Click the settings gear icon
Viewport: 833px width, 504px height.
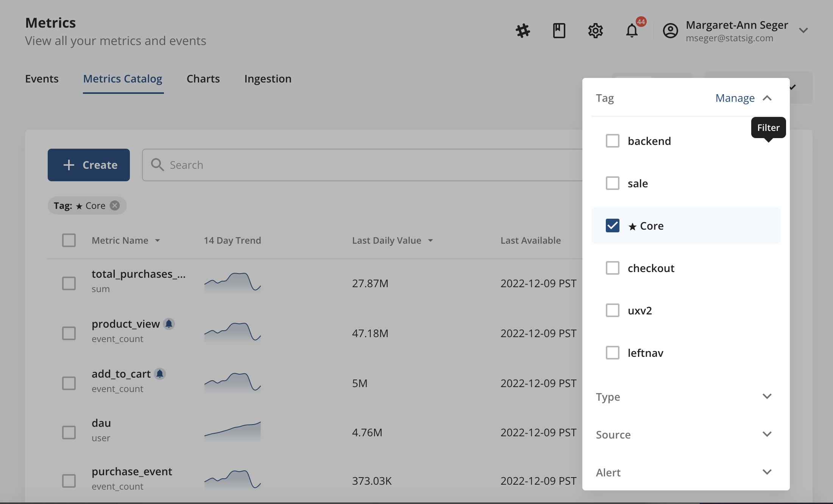(x=594, y=30)
